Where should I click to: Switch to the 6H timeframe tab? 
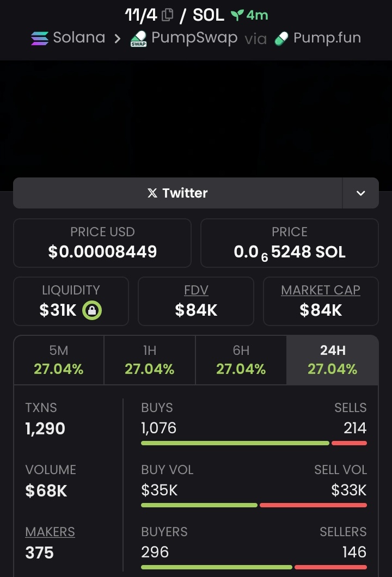tap(241, 360)
